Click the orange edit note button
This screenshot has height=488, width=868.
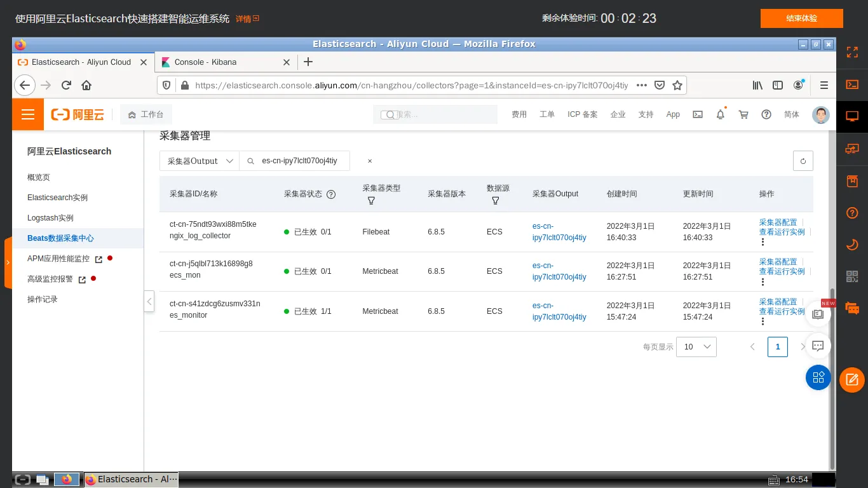(852, 380)
